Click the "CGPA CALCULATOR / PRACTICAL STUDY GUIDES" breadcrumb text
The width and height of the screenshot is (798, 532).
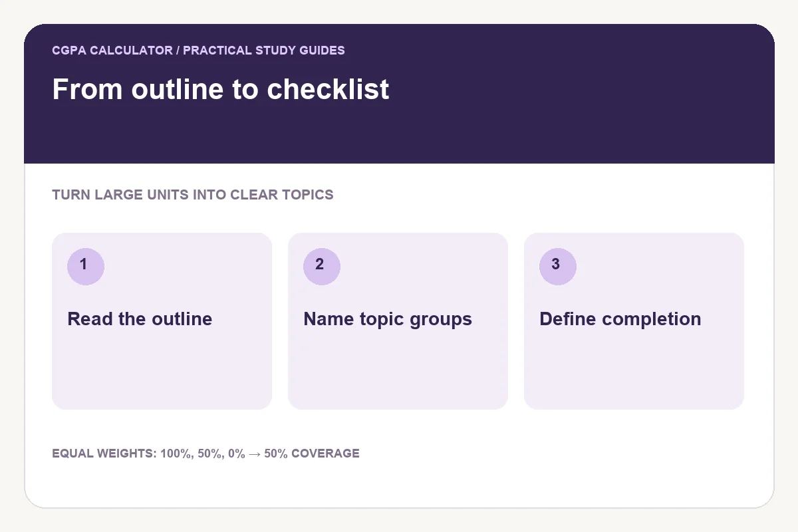198,51
